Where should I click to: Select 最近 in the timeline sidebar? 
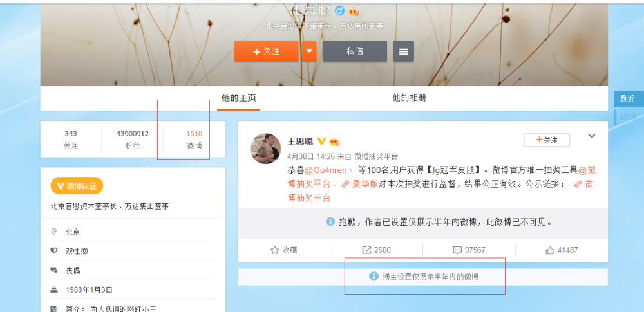[x=628, y=99]
